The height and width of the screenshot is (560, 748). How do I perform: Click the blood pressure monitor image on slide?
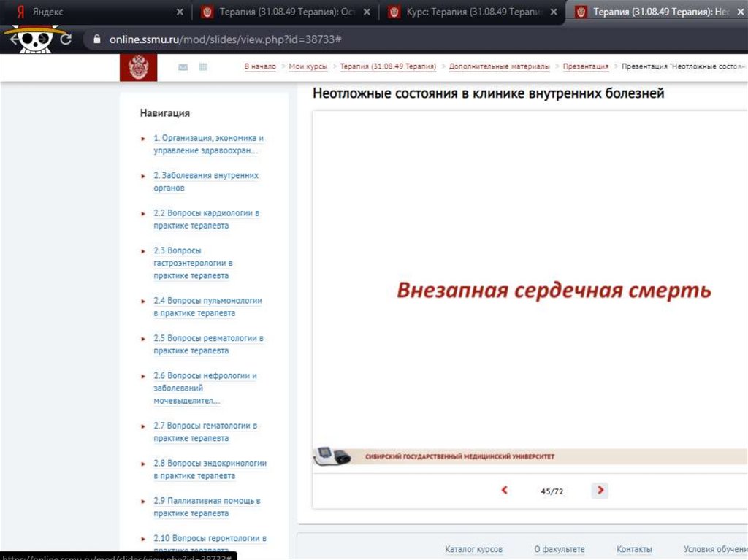[x=332, y=456]
